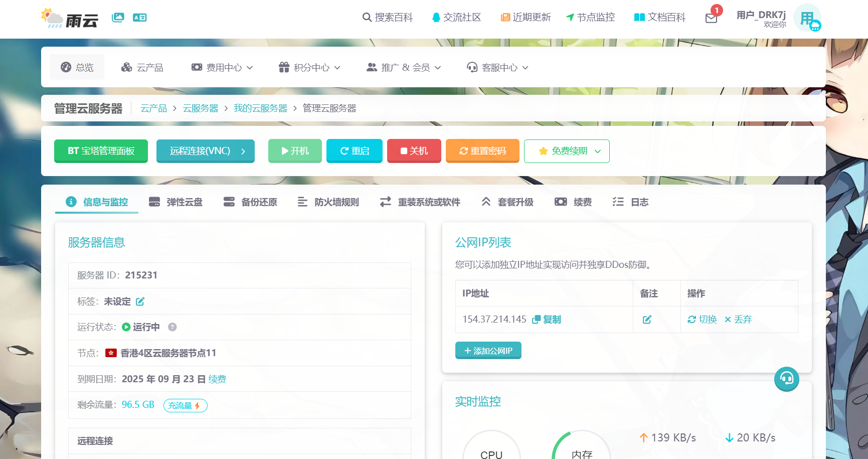Click the 云产品 breadcrumb link
Screen dimensions: 868x459
[153, 108]
